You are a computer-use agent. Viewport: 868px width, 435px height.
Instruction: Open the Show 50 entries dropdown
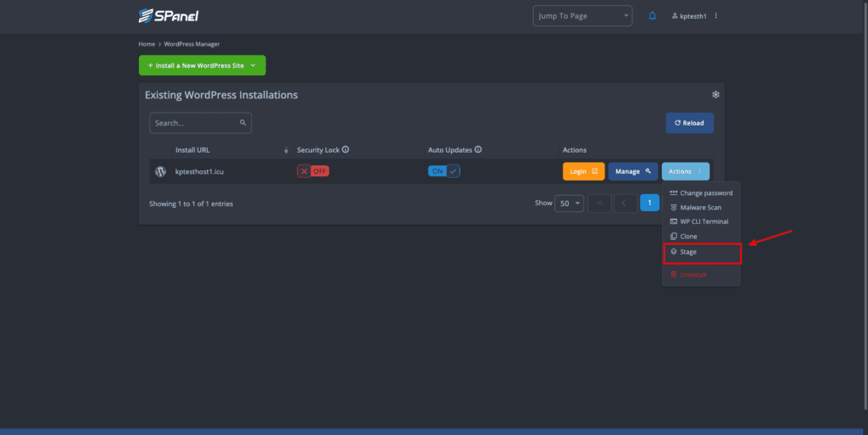(569, 204)
